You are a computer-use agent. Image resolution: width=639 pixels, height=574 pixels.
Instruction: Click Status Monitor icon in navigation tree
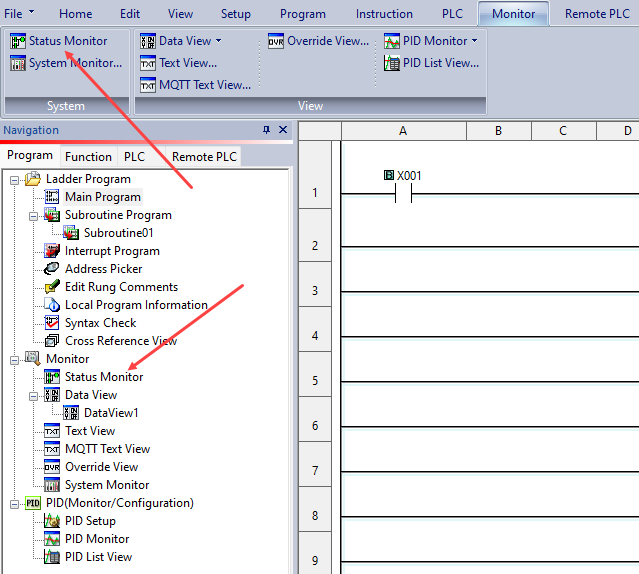[52, 377]
